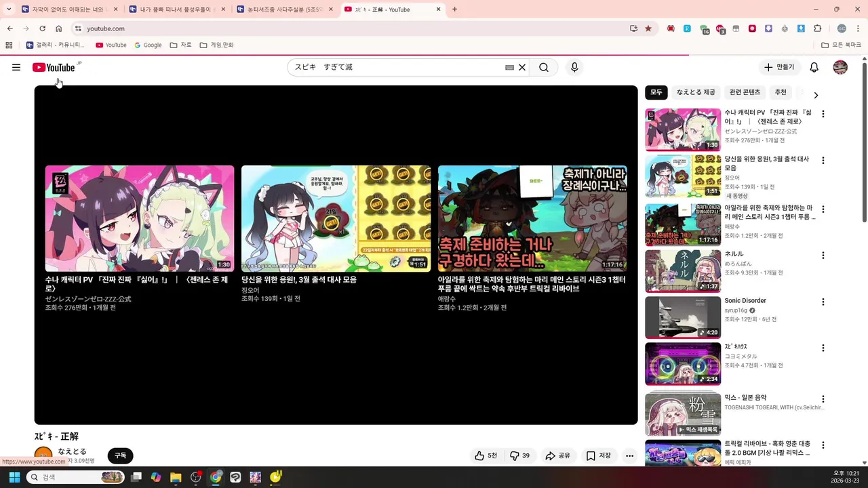Open the apps grid in bookmarks bar
868x488 pixels.
pos(9,45)
